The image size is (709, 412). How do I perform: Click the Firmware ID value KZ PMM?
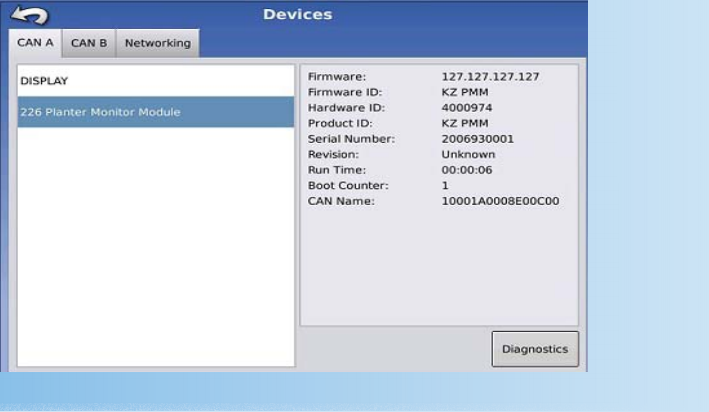click(465, 92)
